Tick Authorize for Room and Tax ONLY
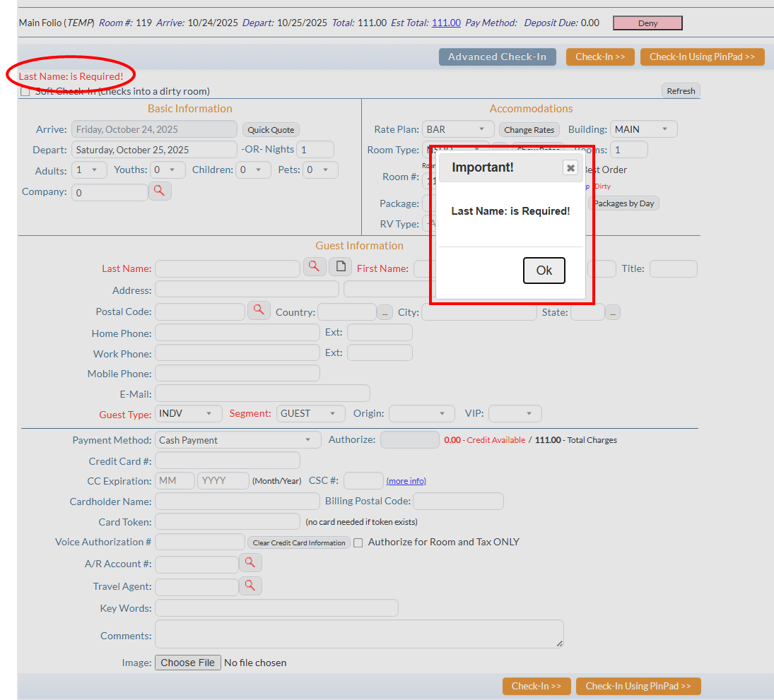 [x=358, y=542]
